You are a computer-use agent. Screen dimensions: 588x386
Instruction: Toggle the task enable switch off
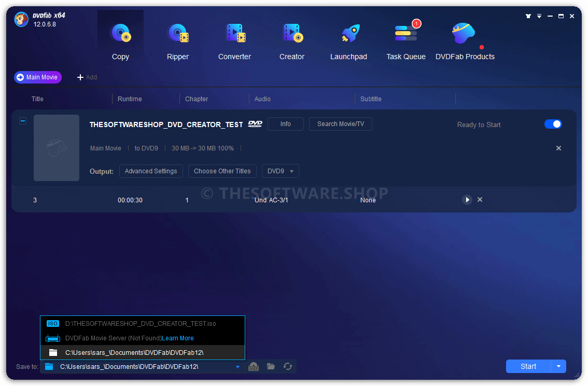[x=553, y=124]
